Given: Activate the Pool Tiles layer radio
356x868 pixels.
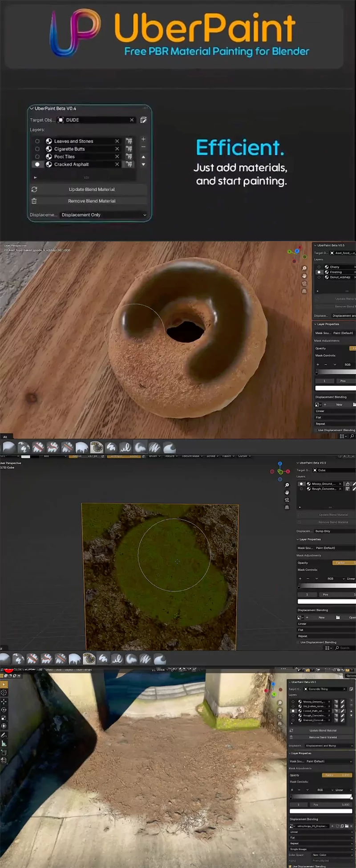Looking at the screenshot, I should (37, 157).
